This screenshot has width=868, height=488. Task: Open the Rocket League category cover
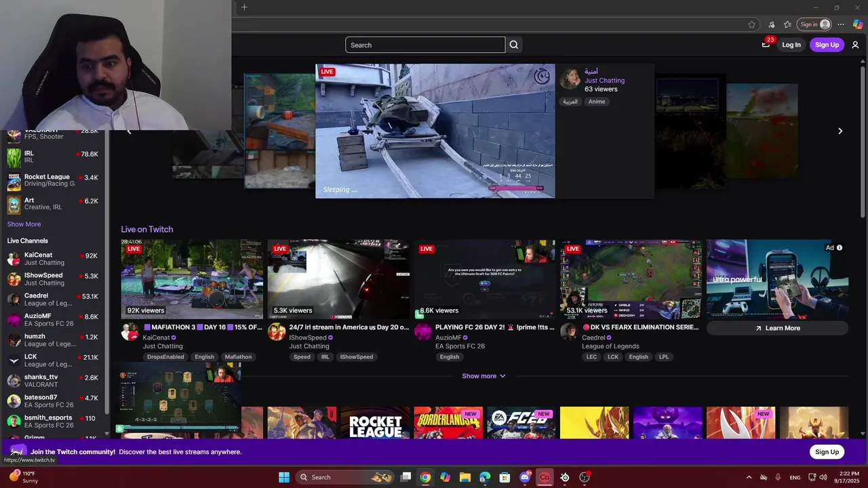375,423
